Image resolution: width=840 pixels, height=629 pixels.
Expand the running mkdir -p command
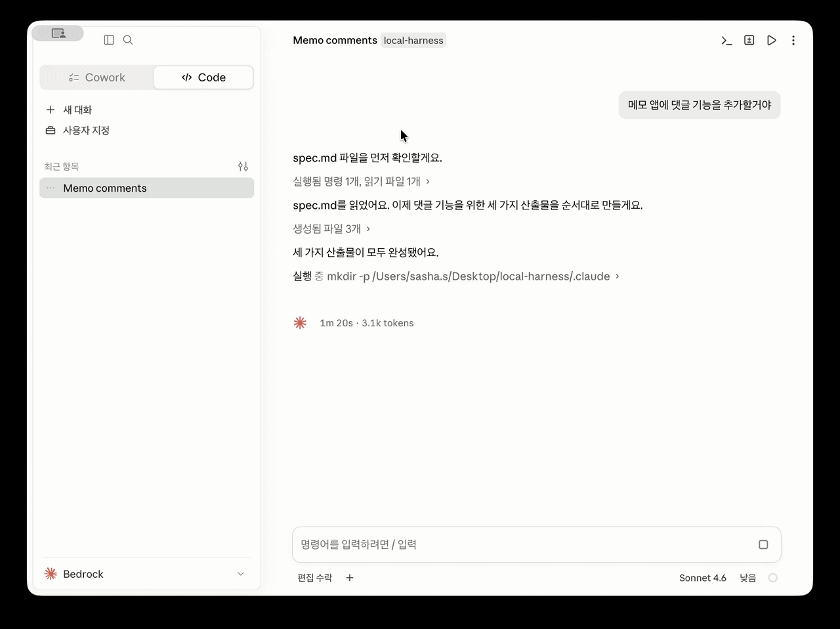[x=456, y=276]
